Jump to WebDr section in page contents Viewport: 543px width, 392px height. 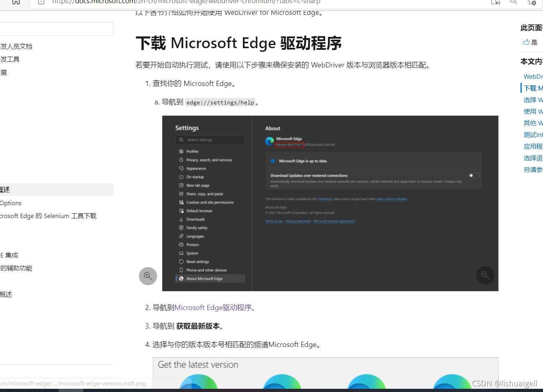[x=533, y=76]
